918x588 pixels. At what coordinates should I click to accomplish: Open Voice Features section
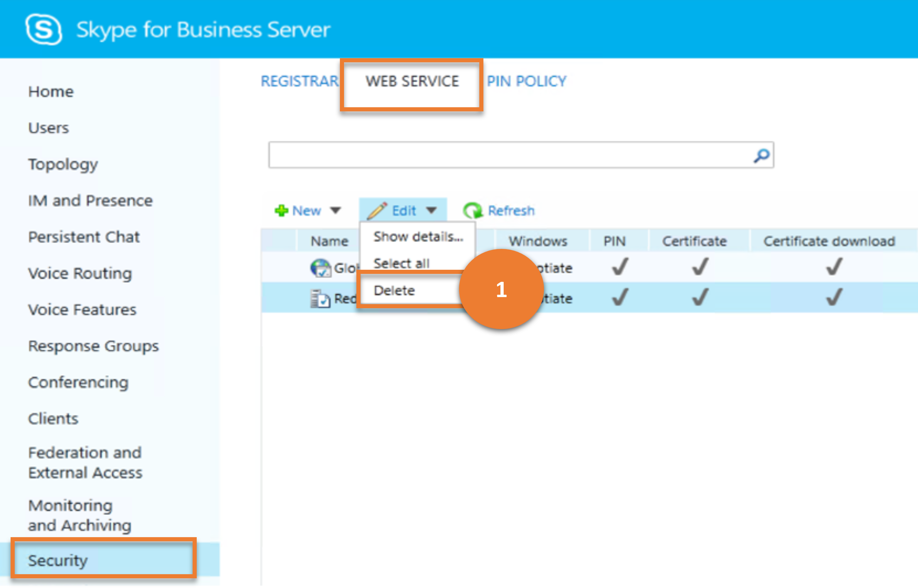(82, 310)
